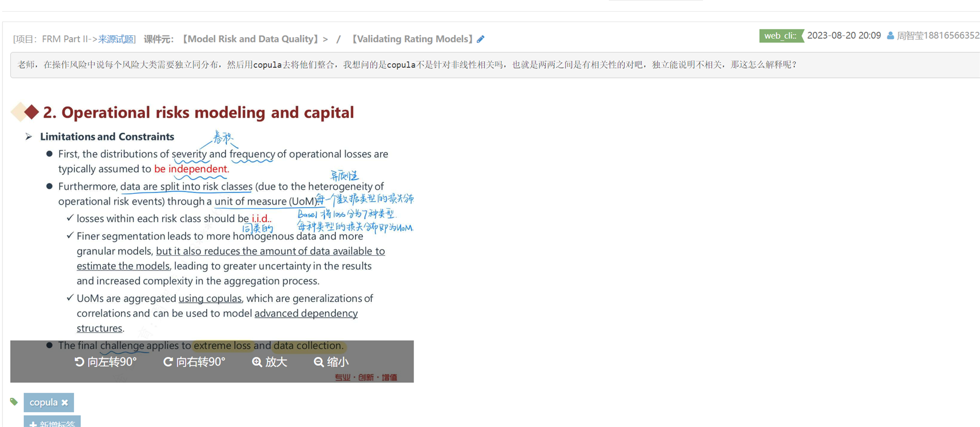
Task: Zoom out using the 缩小 magnifier
Action: (331, 362)
